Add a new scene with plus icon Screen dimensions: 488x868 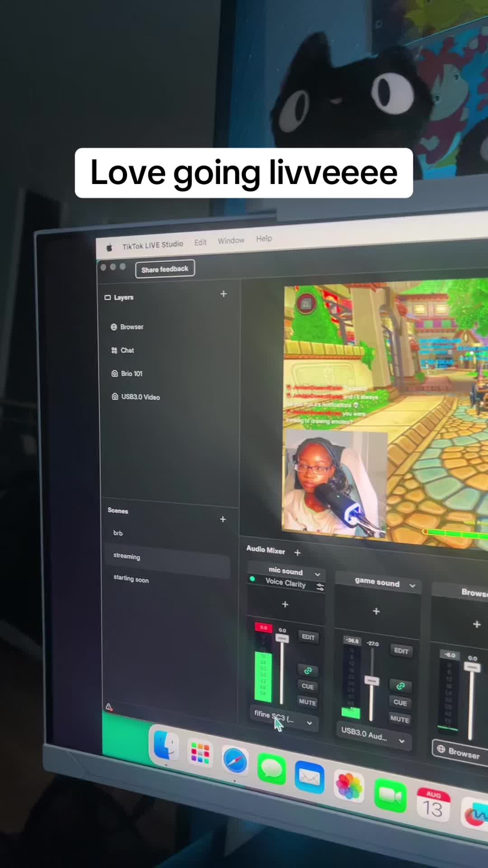coord(223,519)
